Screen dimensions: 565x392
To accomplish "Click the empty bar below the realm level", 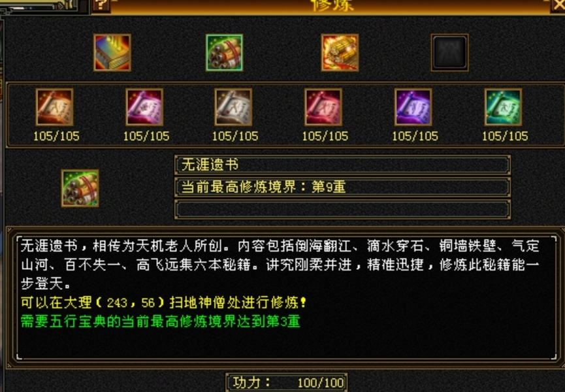I will pyautogui.click(x=342, y=209).
